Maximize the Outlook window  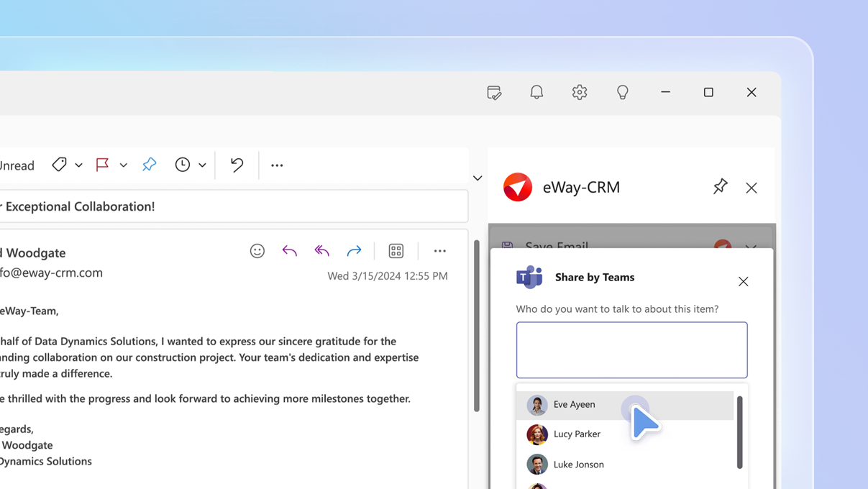click(x=708, y=92)
